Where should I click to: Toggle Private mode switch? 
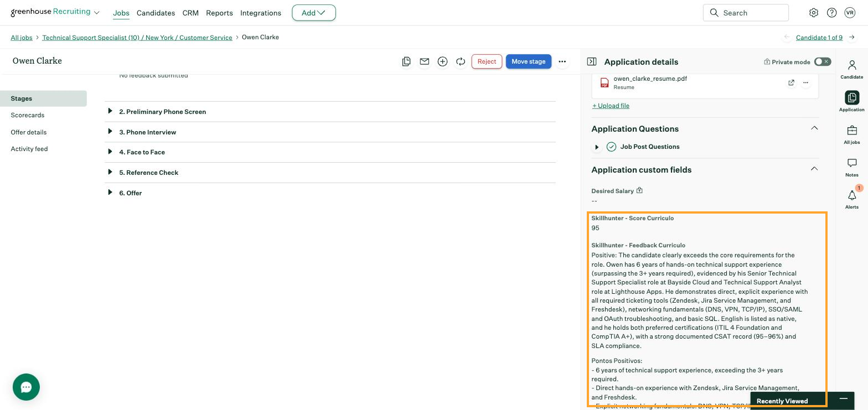[823, 61]
